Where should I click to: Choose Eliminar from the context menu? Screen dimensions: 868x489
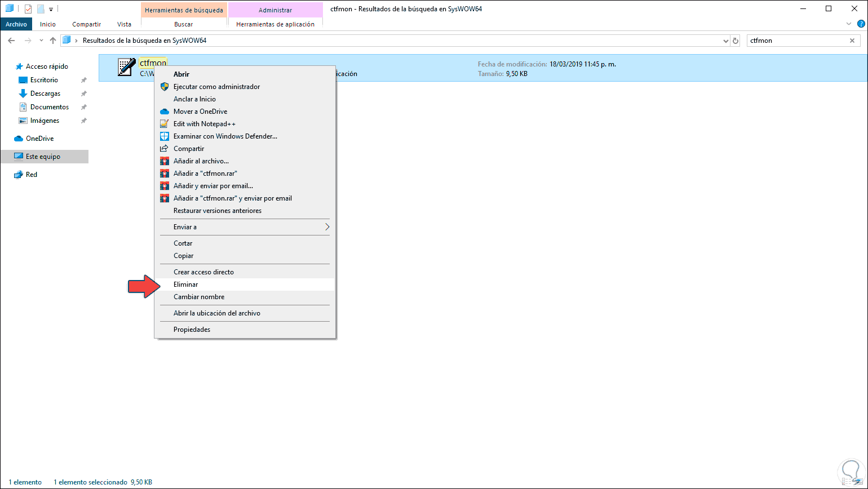(186, 284)
